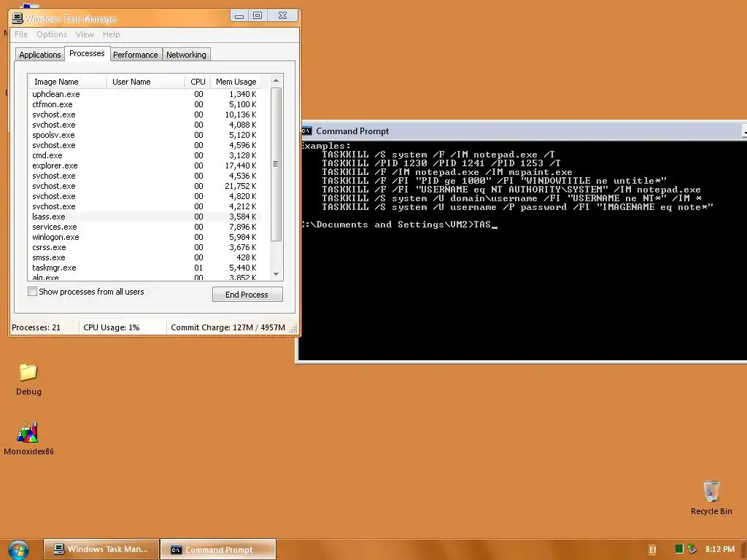Image resolution: width=747 pixels, height=560 pixels.
Task: Select the taskmgr.exe process row
Action: click(145, 268)
